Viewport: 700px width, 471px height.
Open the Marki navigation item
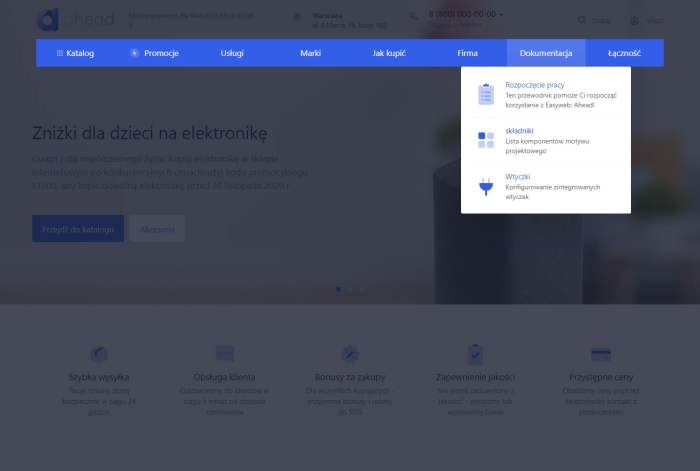311,53
